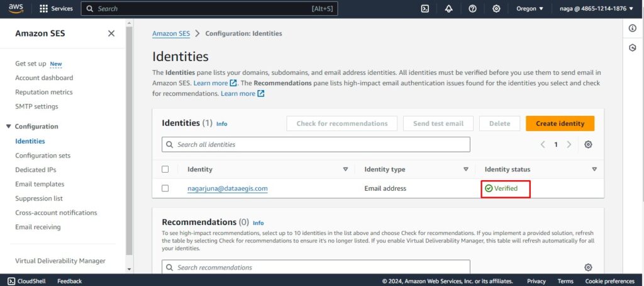Sort by Identity status column arrow
Screen dimensions: 644x286
594,169
